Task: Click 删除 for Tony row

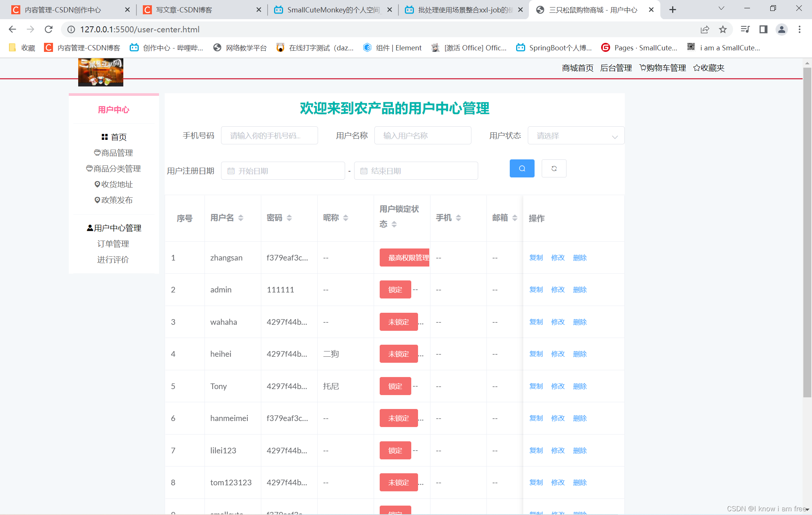Action: point(580,386)
